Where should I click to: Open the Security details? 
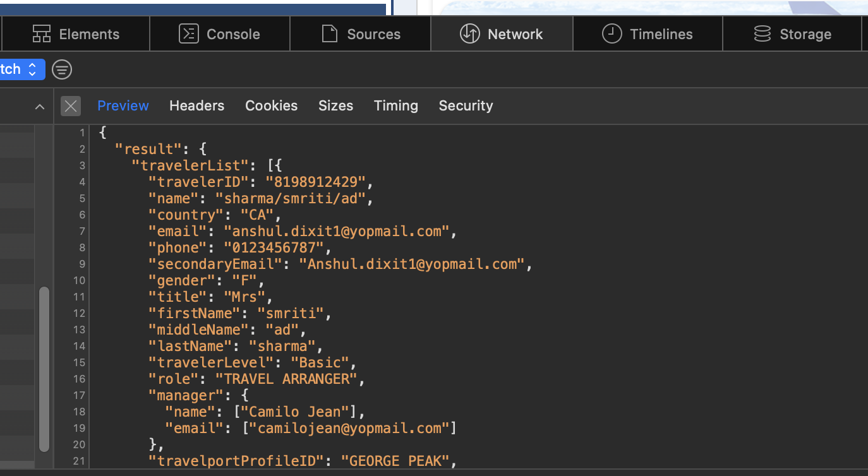coord(466,106)
